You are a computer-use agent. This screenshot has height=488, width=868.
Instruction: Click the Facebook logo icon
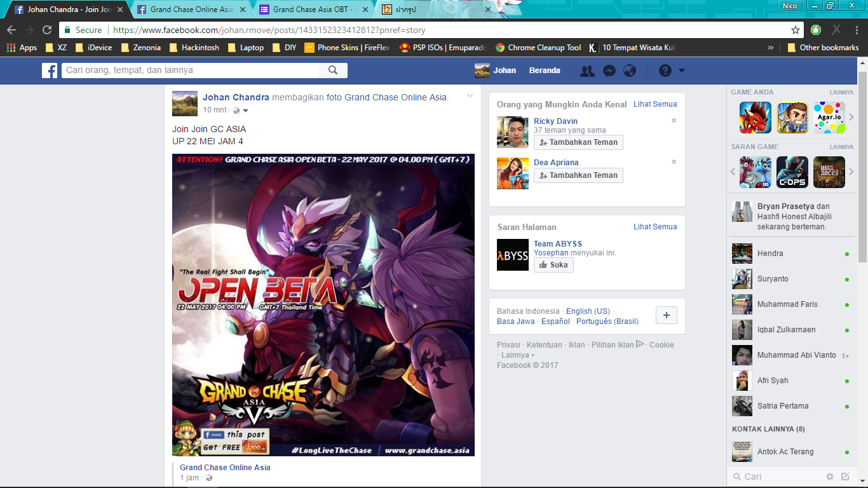[50, 71]
